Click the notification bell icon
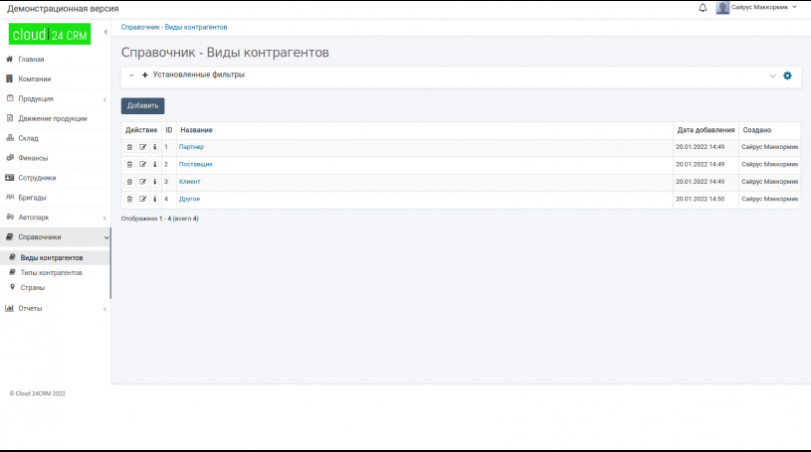Viewport: 811px width, 452px height. pos(702,8)
